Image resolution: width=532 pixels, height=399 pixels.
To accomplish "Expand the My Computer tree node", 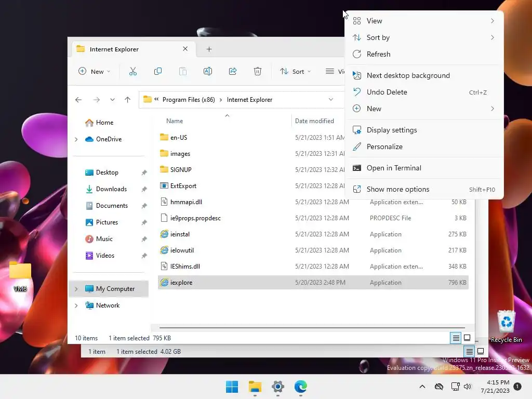I will (76, 289).
